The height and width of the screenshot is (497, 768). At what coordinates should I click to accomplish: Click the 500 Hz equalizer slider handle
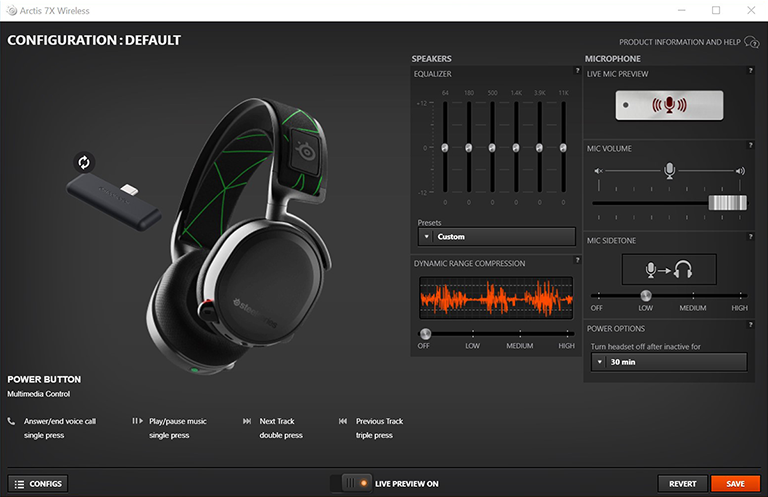(x=492, y=147)
